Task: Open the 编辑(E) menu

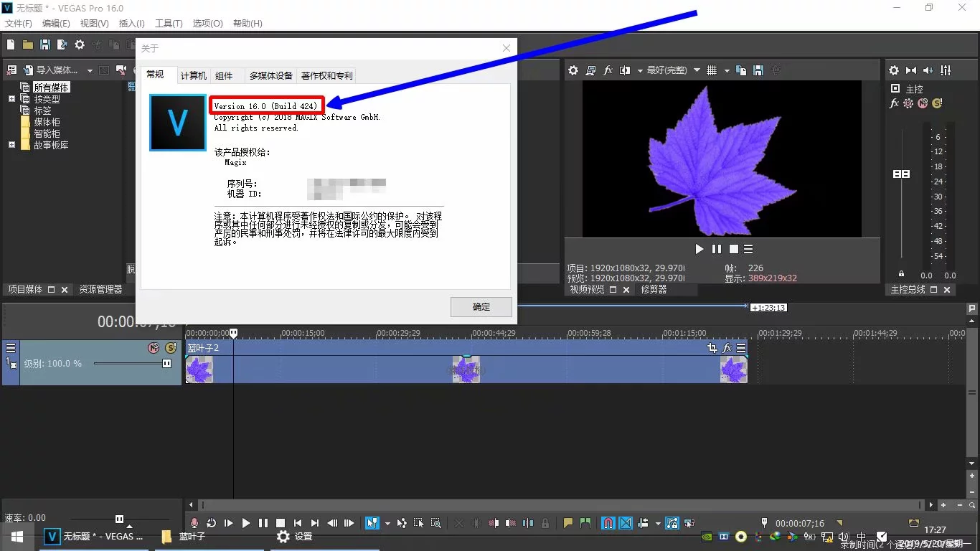Action: pyautogui.click(x=56, y=24)
